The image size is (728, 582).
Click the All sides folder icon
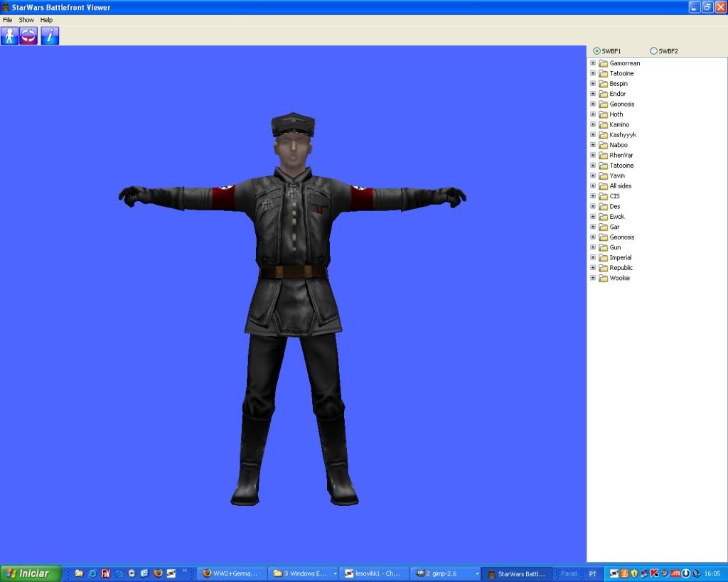coord(603,186)
